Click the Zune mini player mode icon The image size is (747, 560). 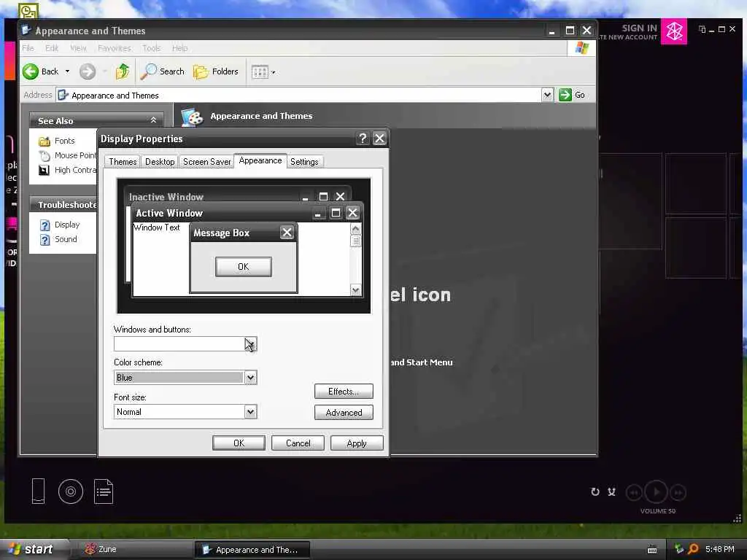click(x=702, y=29)
